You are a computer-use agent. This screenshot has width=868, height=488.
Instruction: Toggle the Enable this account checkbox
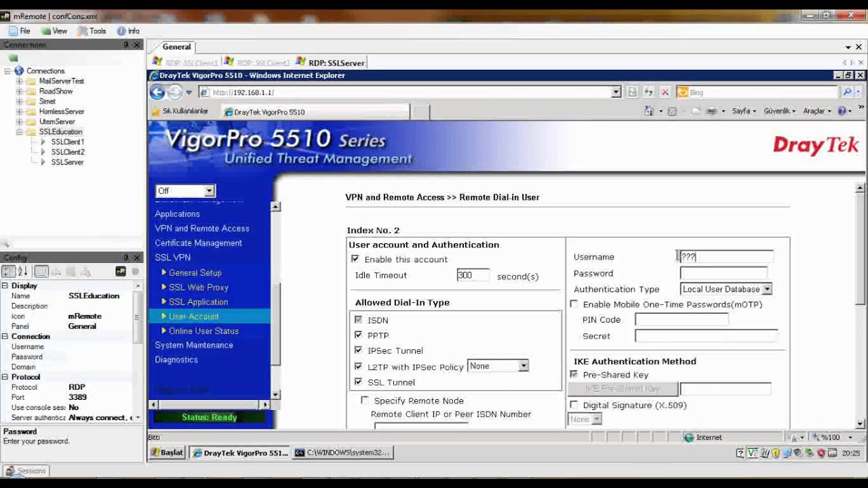[x=355, y=259]
